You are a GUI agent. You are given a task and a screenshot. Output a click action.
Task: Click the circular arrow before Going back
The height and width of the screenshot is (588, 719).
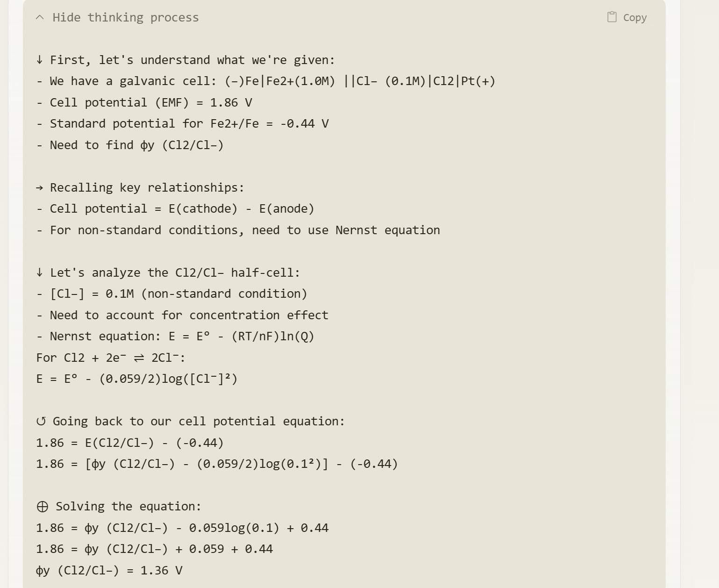[41, 422]
